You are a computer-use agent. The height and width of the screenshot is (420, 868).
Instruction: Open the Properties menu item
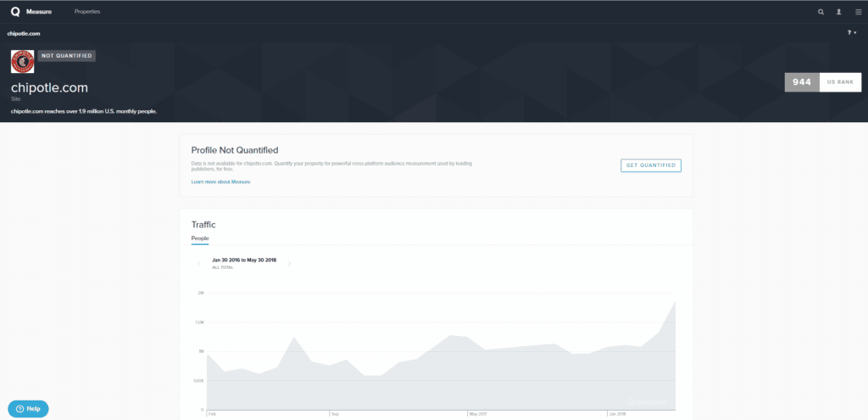coord(87,12)
